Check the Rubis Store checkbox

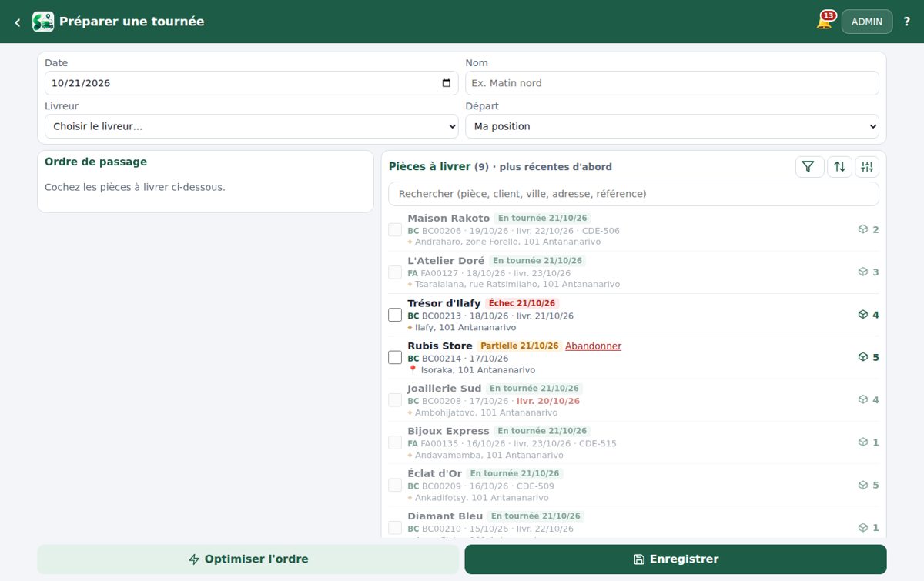[395, 358]
